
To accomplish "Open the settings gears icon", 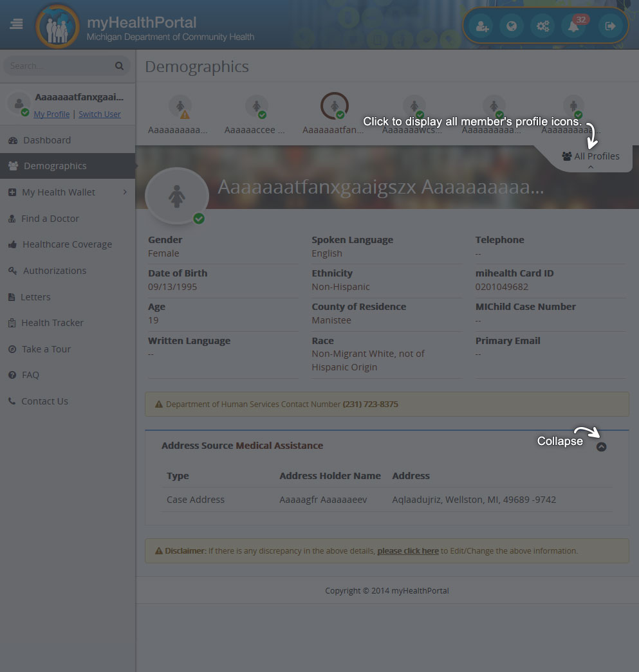I will [542, 26].
